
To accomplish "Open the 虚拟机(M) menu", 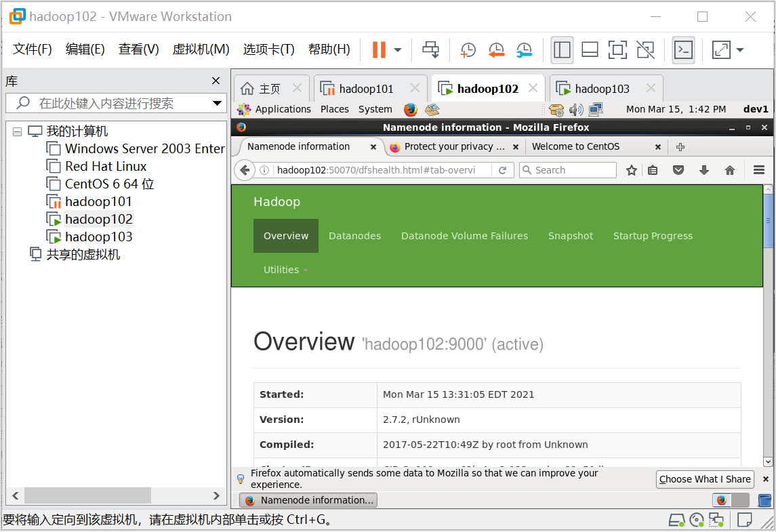I will (x=201, y=49).
